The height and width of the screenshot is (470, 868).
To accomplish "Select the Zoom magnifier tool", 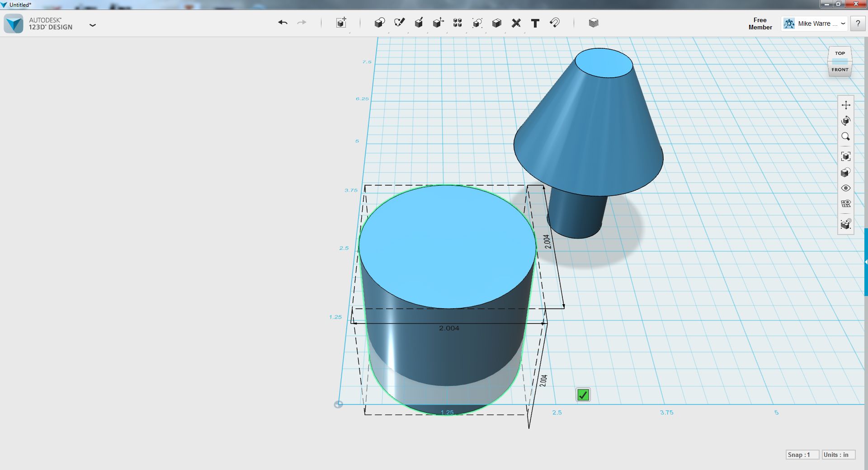I will [846, 136].
